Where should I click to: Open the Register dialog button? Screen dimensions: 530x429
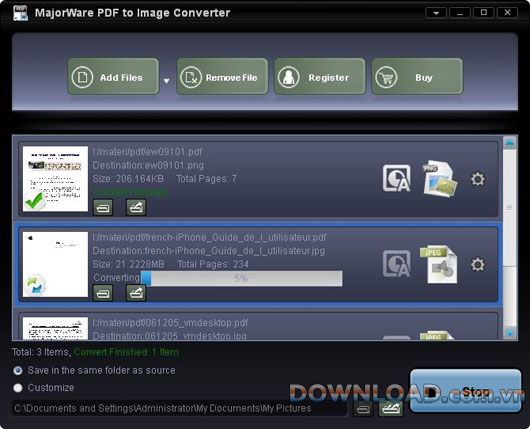[320, 76]
